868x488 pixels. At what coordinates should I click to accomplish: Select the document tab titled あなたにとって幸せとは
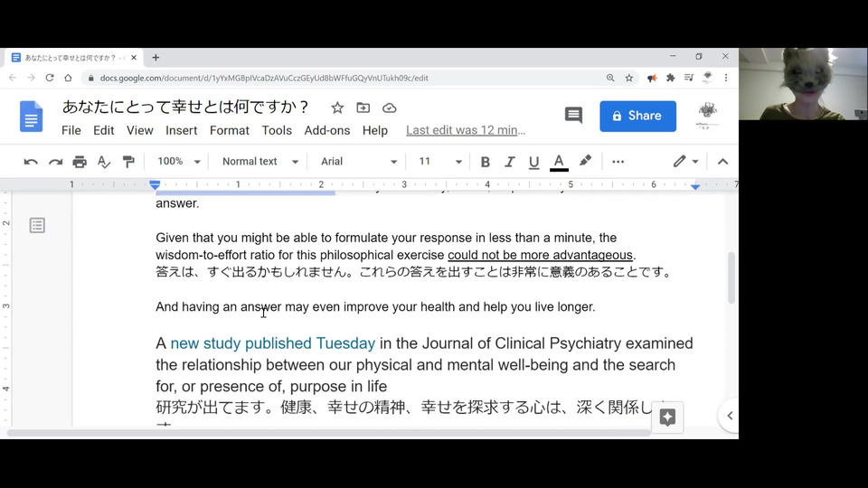(74, 58)
